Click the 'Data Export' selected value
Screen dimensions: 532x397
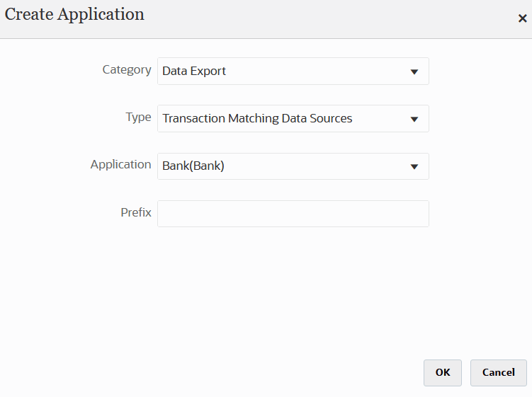194,71
